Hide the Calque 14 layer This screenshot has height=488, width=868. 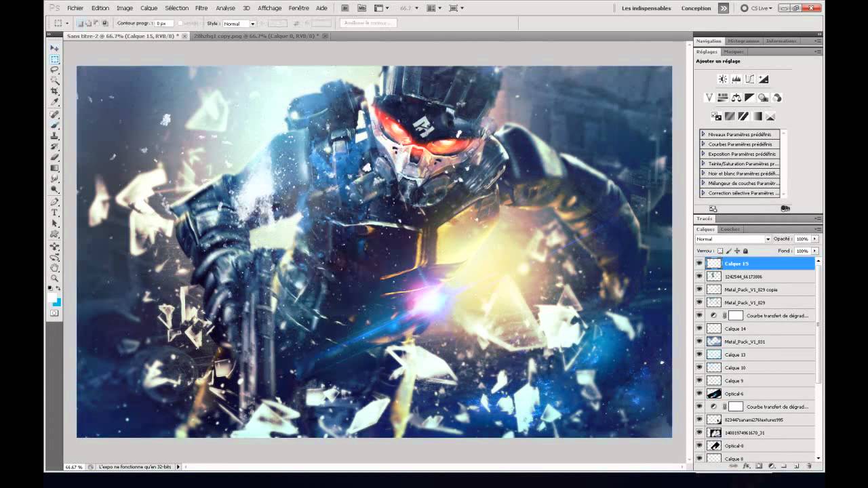(699, 329)
